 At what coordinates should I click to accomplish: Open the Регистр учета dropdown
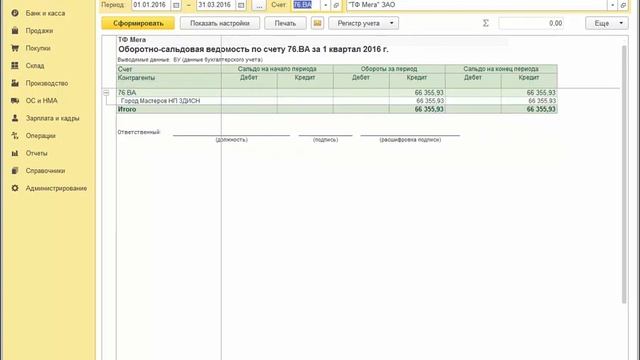pyautogui.click(x=364, y=23)
